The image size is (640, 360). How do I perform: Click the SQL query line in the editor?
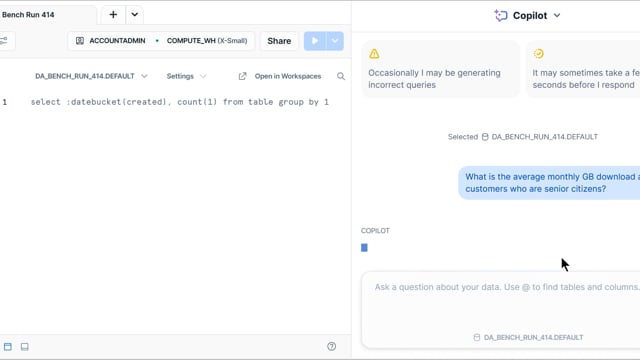click(x=180, y=102)
